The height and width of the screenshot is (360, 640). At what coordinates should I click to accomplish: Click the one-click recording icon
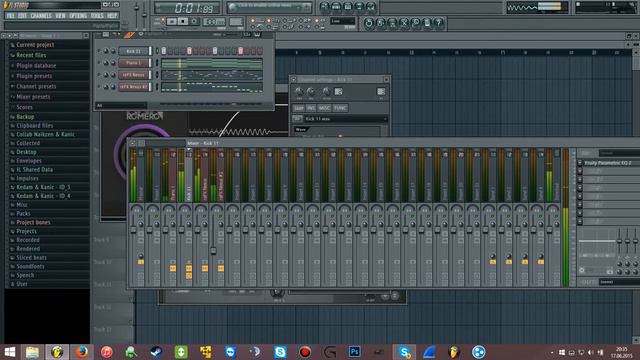click(x=416, y=23)
